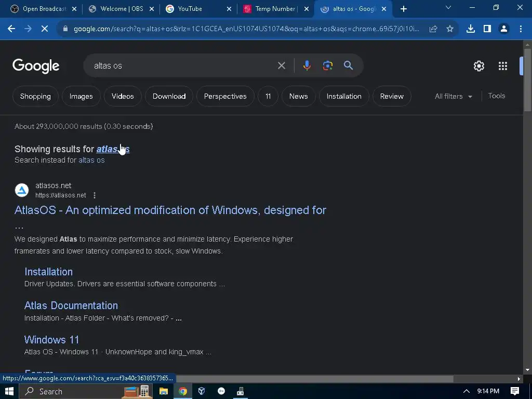
Task: Click the lock icon in address bar
Action: point(65,29)
